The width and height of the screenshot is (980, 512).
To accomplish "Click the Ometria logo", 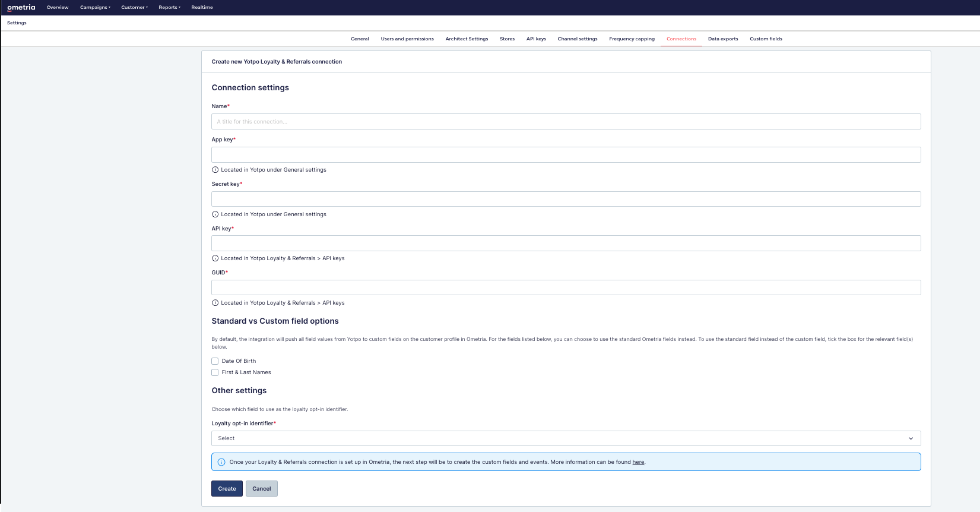I will tap(21, 7).
